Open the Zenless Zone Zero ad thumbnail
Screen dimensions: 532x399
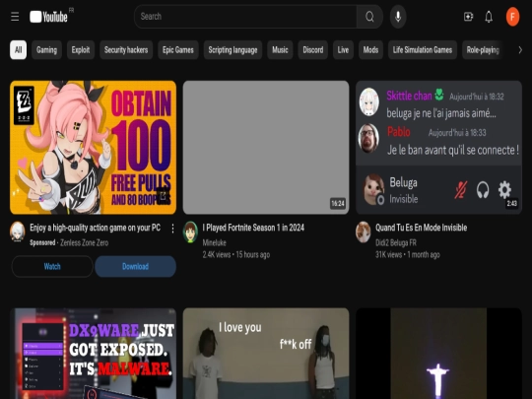pos(93,147)
